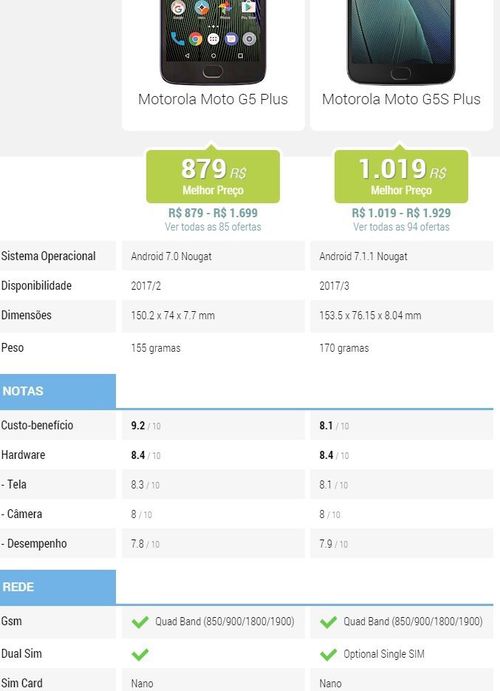View all 85 offers link

coord(213,227)
